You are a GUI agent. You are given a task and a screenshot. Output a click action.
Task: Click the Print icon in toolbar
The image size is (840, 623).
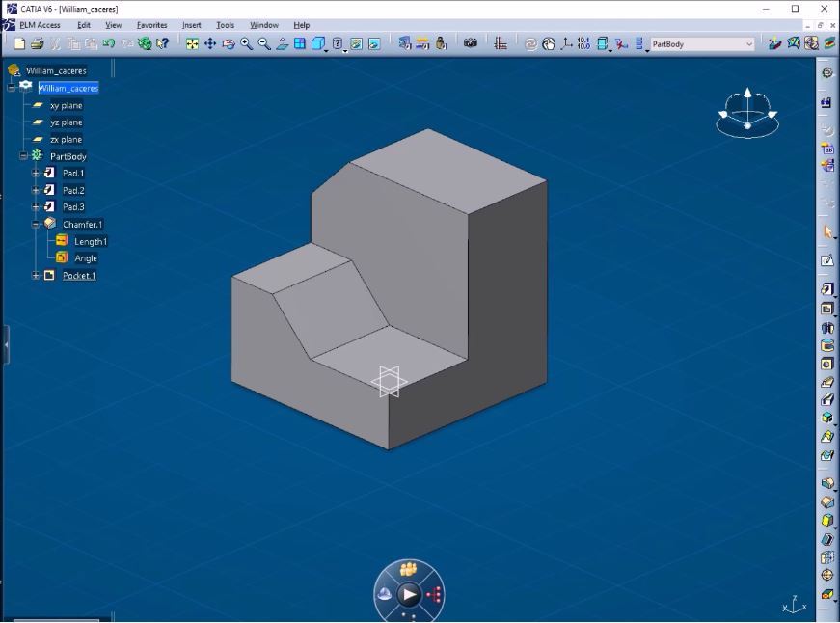(37, 43)
